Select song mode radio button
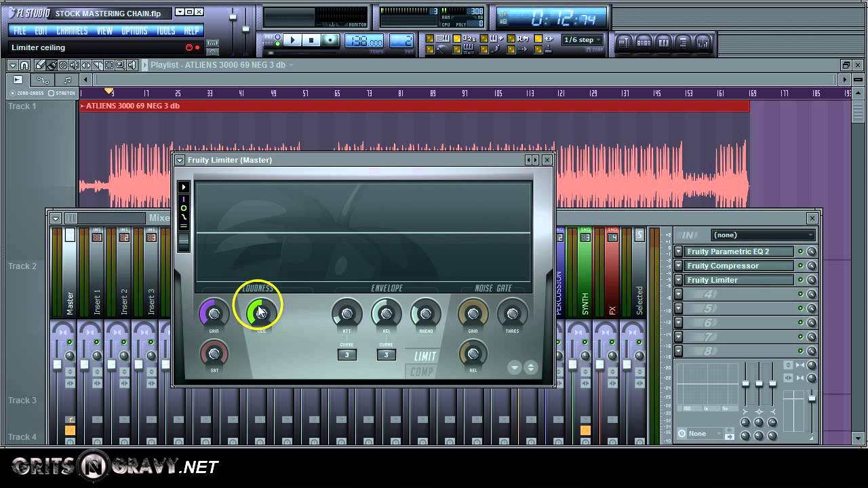This screenshot has height=488, width=868. [277, 43]
